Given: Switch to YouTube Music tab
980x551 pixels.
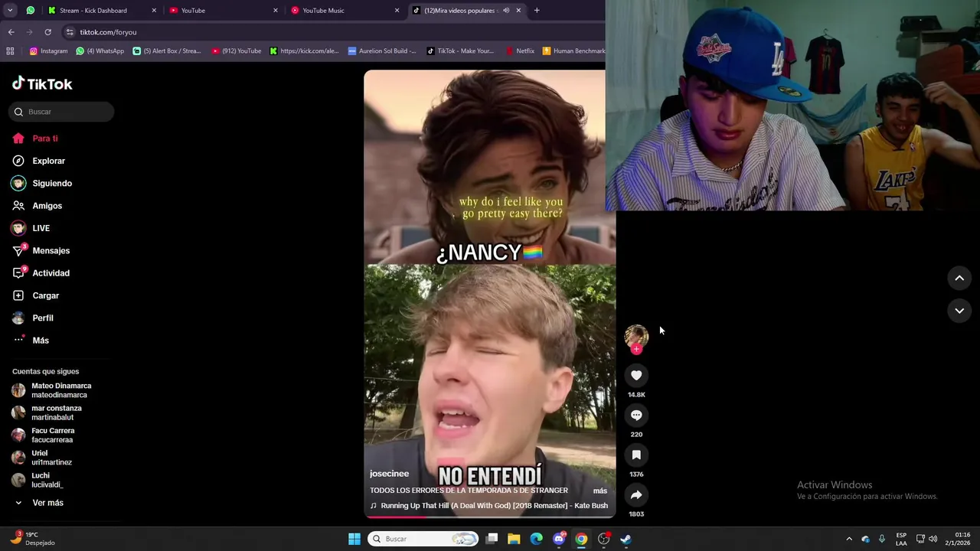Looking at the screenshot, I should [x=346, y=11].
